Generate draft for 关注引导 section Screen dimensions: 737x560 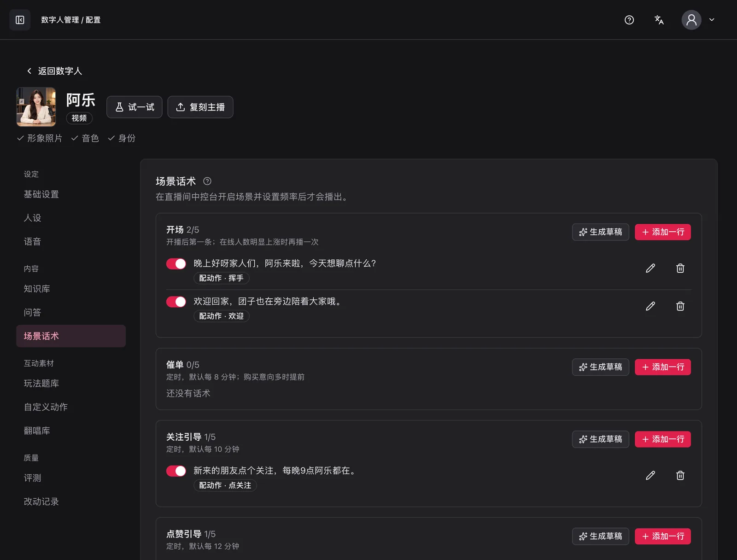point(601,439)
